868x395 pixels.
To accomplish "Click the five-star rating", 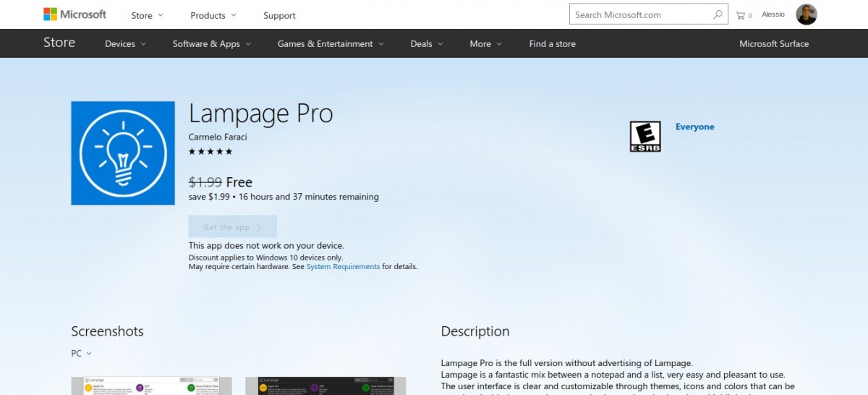I will tap(210, 151).
